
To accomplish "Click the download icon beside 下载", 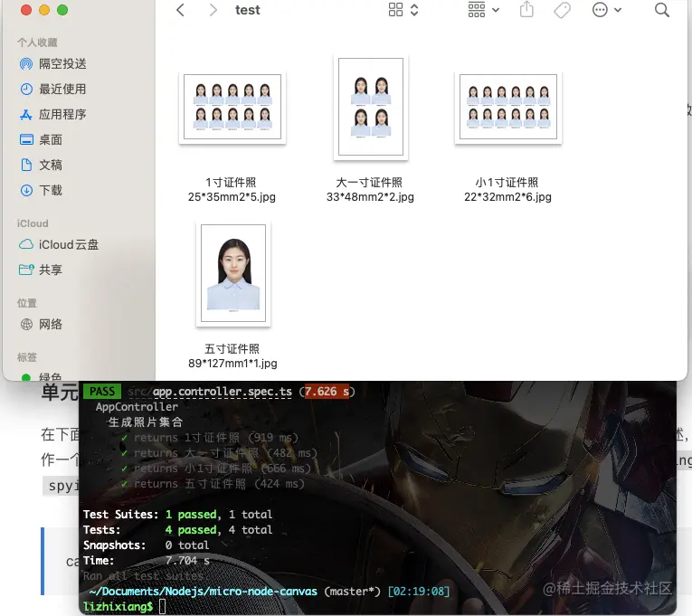I will [x=26, y=191].
